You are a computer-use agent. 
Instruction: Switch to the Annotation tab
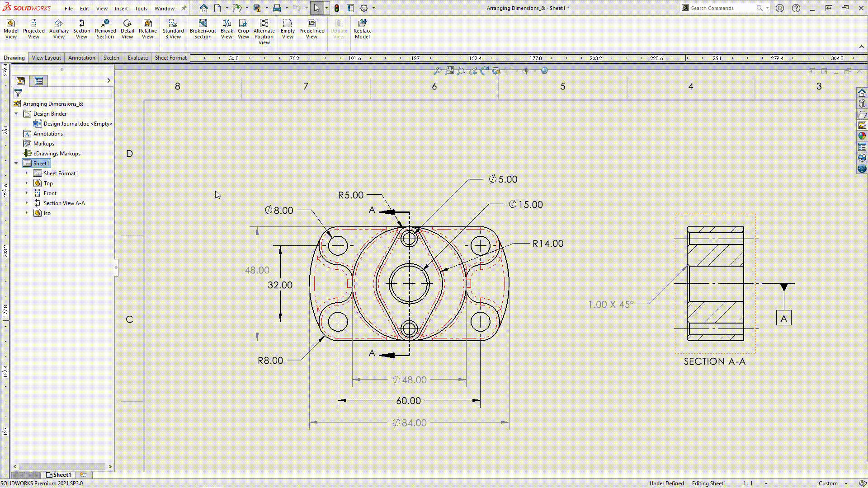tap(81, 58)
